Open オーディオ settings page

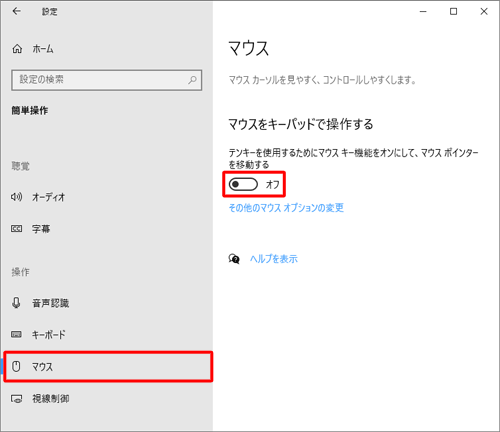107,197
